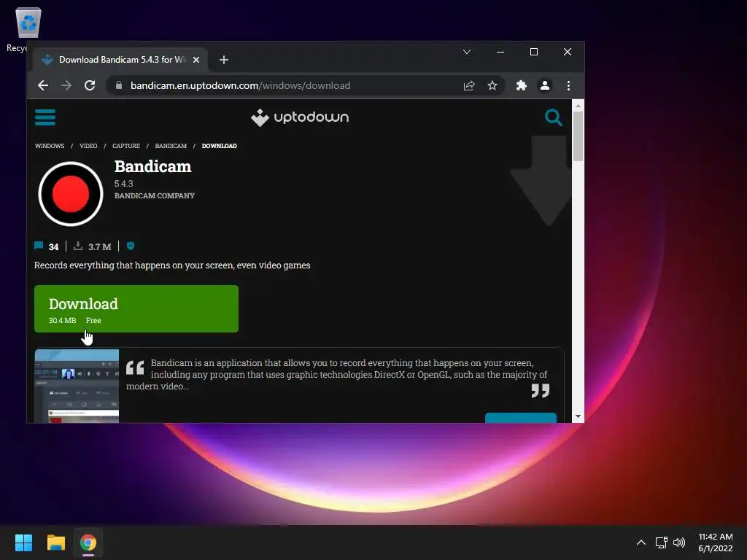The height and width of the screenshot is (560, 747).
Task: Click the green Download button
Action: coord(136,308)
